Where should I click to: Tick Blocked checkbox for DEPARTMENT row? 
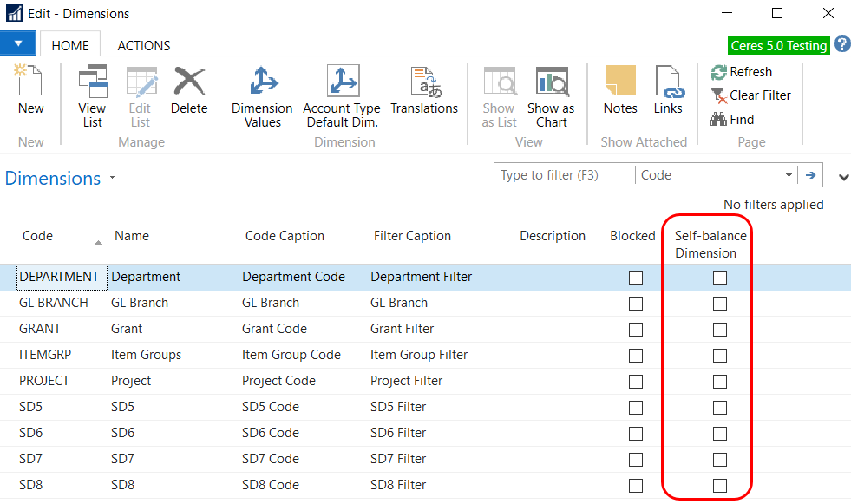[636, 278]
